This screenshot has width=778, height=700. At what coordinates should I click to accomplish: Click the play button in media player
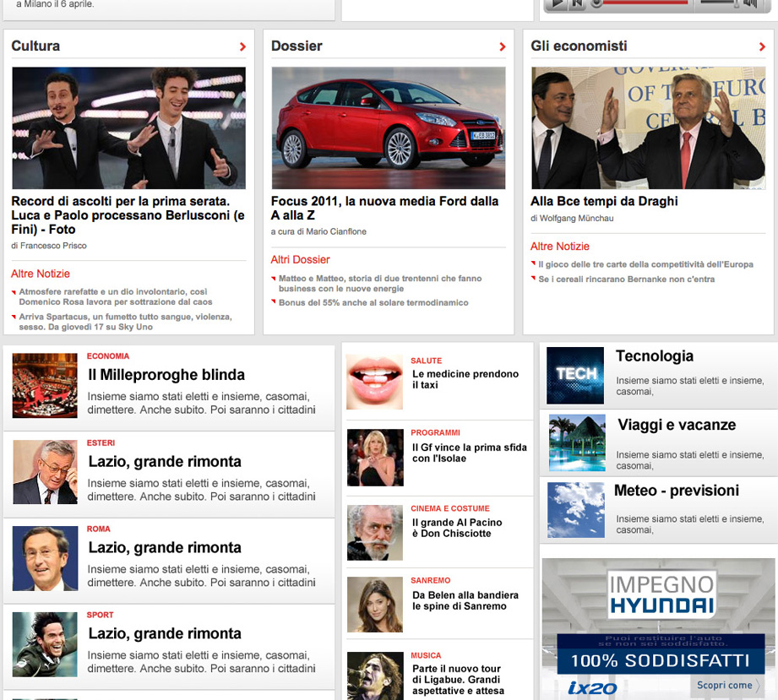(558, 3)
